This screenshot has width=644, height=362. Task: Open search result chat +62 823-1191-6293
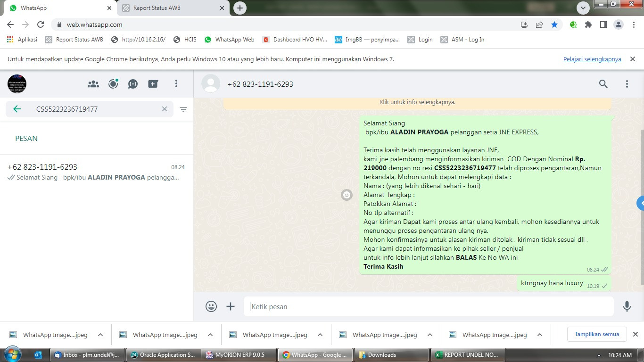point(96,172)
